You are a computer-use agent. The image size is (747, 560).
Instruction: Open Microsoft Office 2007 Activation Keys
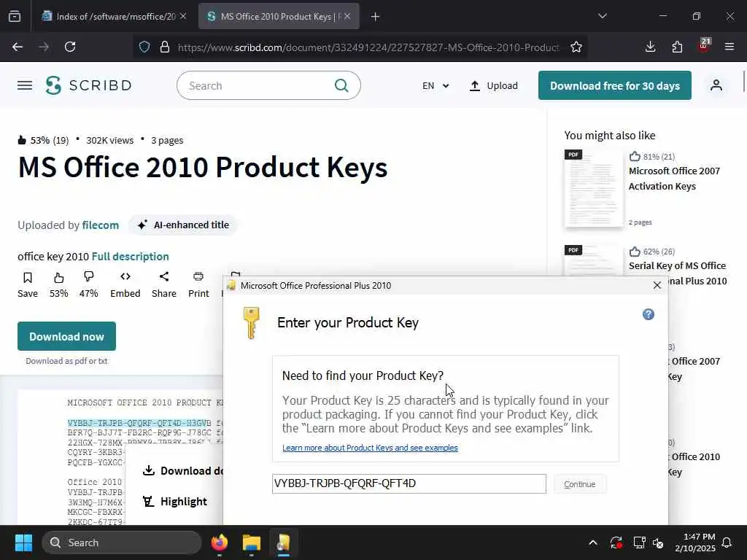point(674,179)
